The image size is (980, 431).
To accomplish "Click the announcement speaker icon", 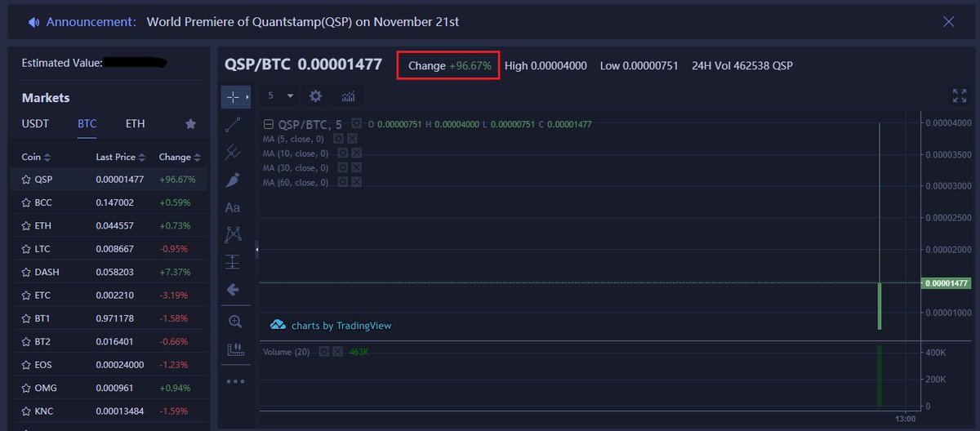I will 33,22.
